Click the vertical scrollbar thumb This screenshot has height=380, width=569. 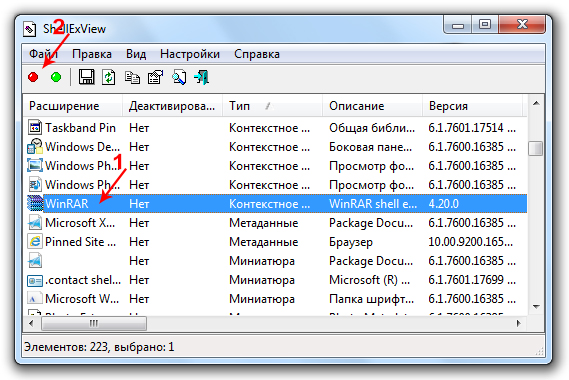pos(536,148)
